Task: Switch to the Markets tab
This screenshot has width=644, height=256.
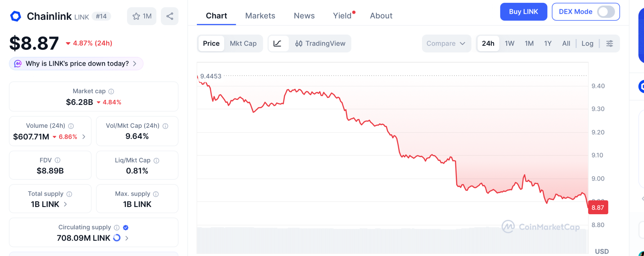Action: (x=260, y=16)
